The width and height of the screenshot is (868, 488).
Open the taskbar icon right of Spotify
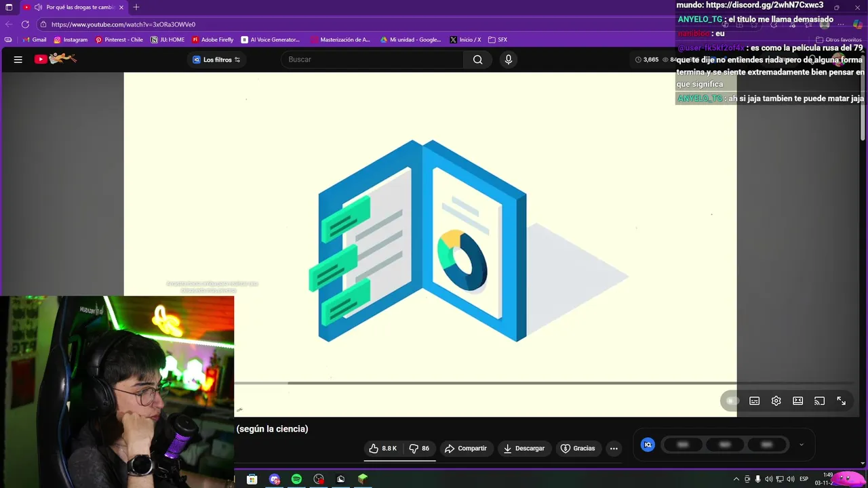(319, 479)
